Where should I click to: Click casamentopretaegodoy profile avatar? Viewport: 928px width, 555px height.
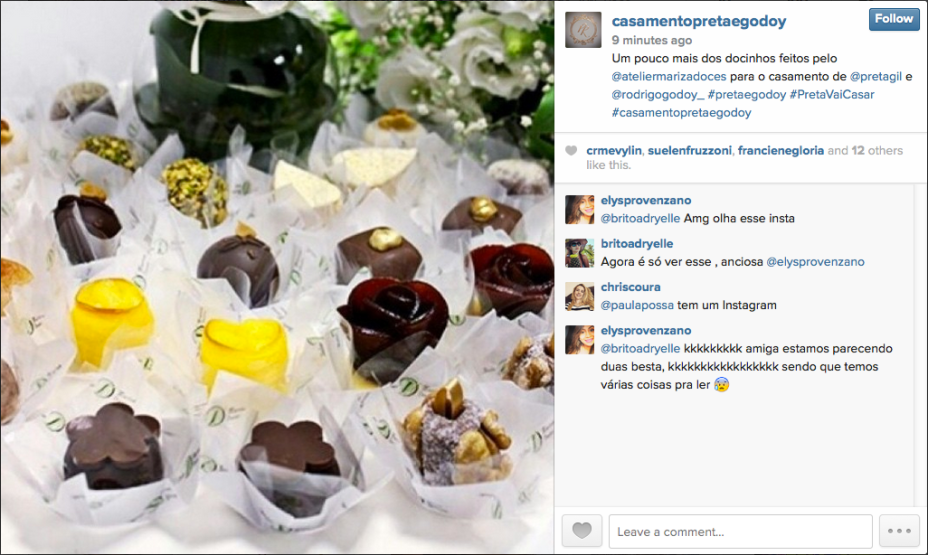pos(583,30)
